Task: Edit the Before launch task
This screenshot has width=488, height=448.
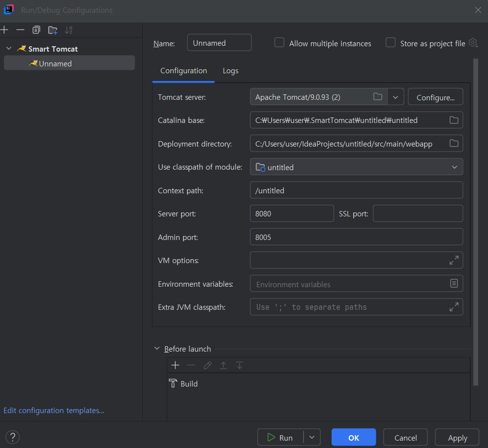Action: pyautogui.click(x=207, y=365)
